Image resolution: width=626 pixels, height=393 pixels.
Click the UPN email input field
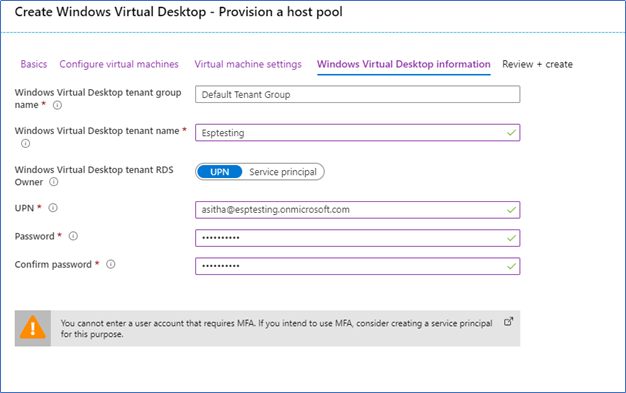(358, 210)
